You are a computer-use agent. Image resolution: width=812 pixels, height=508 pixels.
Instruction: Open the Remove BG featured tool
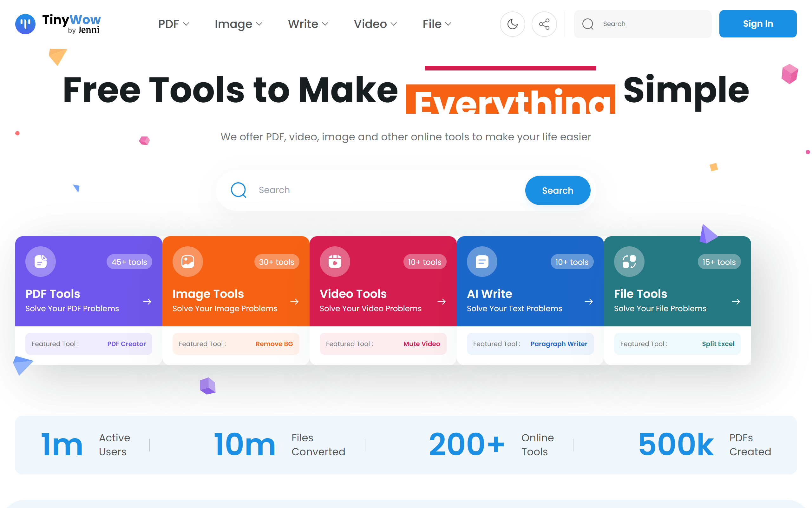click(274, 344)
